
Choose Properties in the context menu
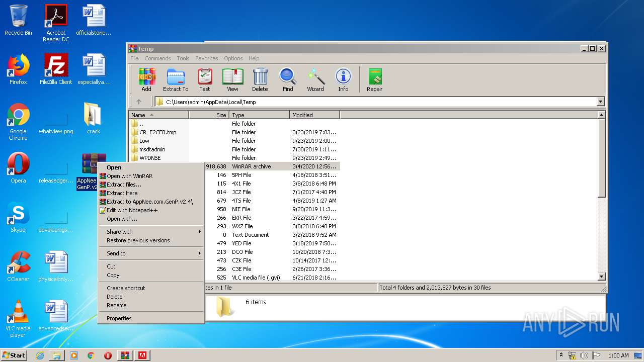[151, 318]
